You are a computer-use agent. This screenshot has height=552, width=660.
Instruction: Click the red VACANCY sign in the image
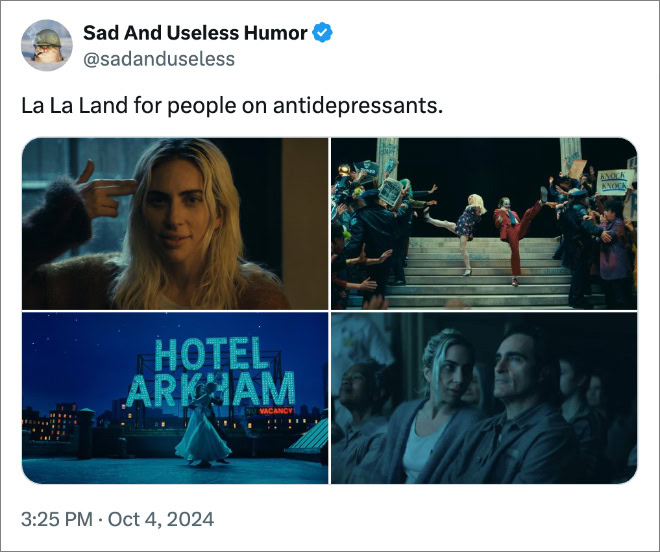click(x=276, y=411)
